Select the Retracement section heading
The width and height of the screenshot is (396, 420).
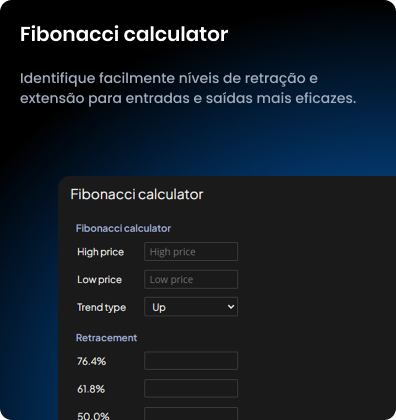click(x=106, y=338)
